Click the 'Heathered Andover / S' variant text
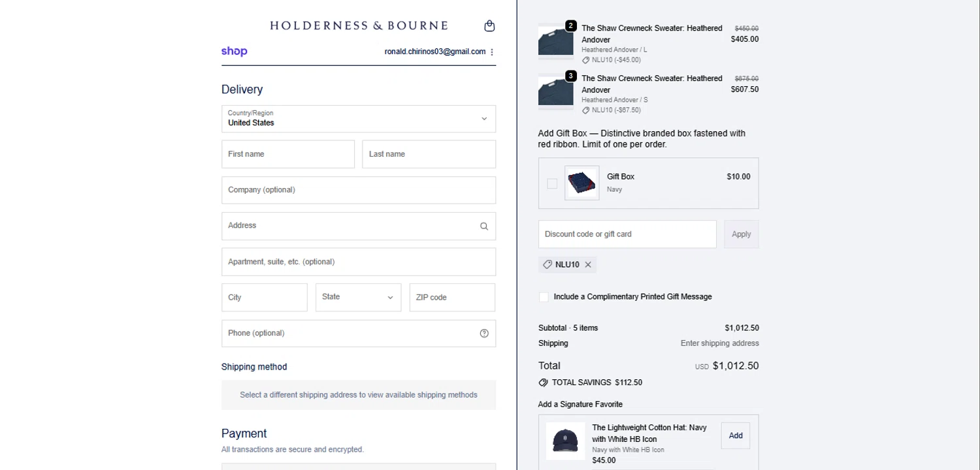Viewport: 980px width, 470px height. pos(615,100)
